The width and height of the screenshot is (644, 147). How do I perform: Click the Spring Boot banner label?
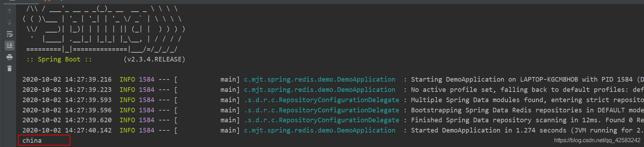click(59, 59)
